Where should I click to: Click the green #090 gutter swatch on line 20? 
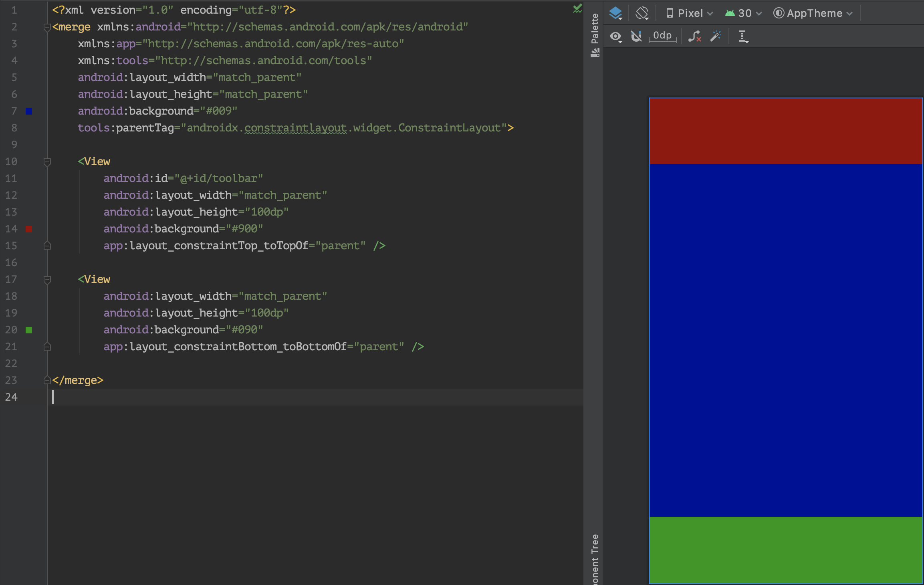(29, 330)
